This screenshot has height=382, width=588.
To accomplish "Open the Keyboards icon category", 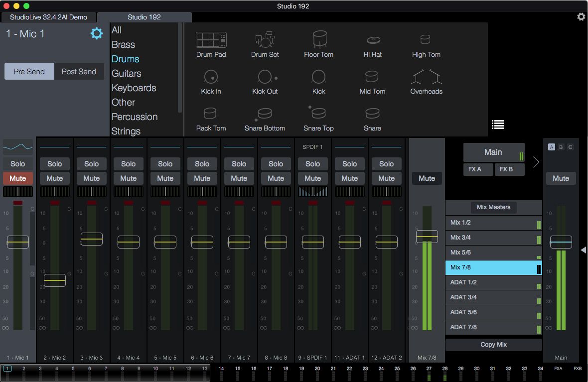I will 134,88.
